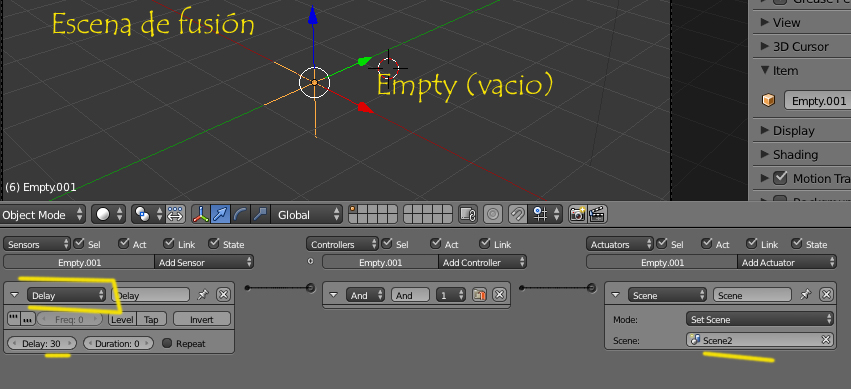Screen dimensions: 851x389
Task: Click the lock camera to layers icon
Action: pyautogui.click(x=468, y=214)
